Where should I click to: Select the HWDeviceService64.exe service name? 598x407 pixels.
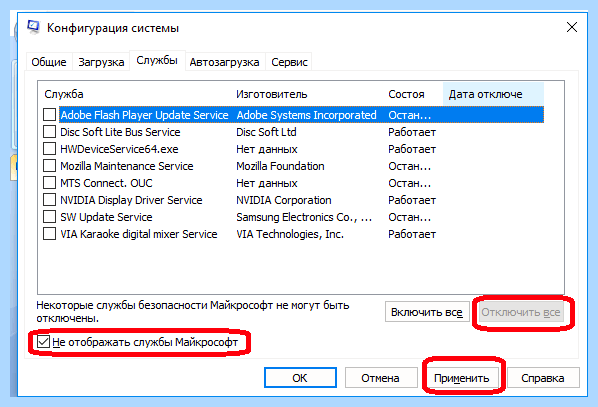pyautogui.click(x=119, y=149)
